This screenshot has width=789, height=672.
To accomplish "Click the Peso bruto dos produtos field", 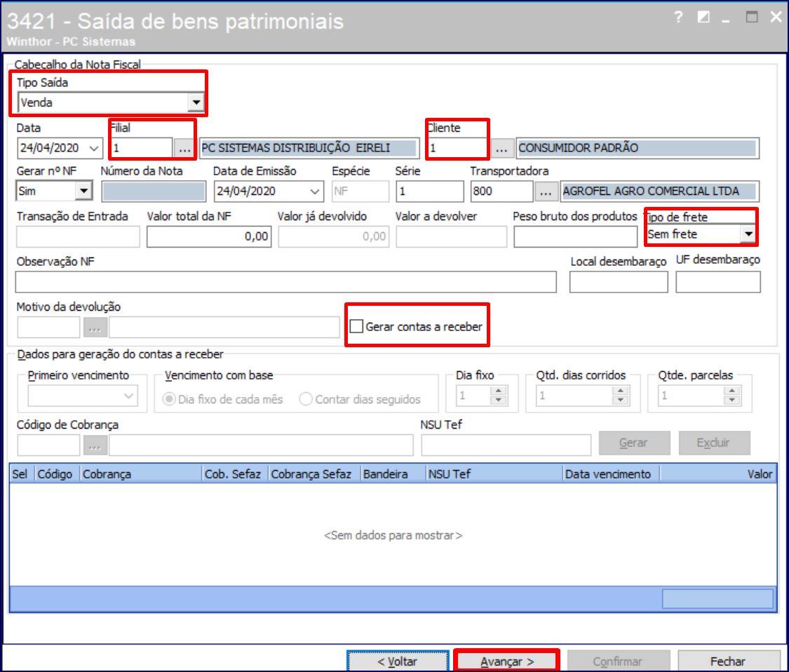I will click(575, 236).
